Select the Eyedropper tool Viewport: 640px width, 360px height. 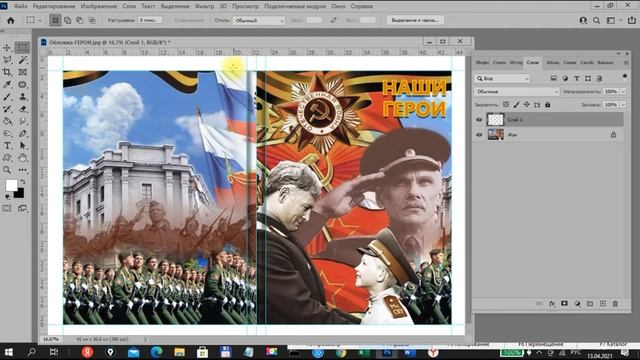click(x=7, y=84)
